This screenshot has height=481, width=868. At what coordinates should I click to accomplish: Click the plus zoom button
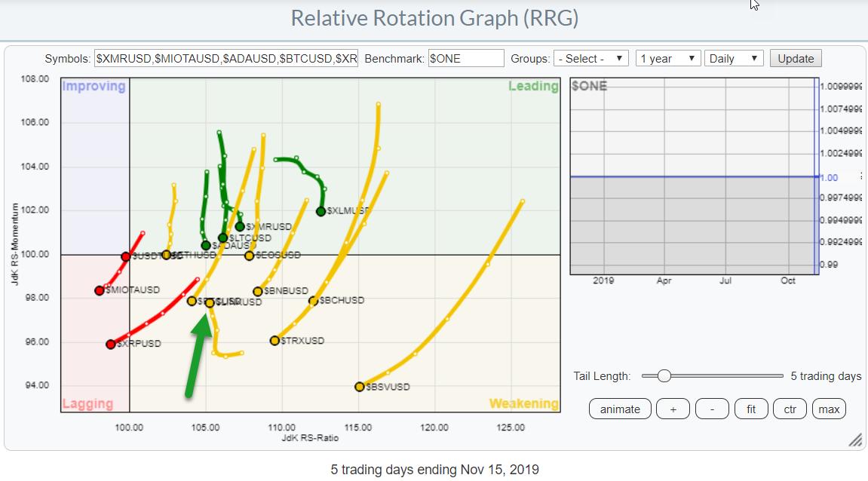[673, 409]
